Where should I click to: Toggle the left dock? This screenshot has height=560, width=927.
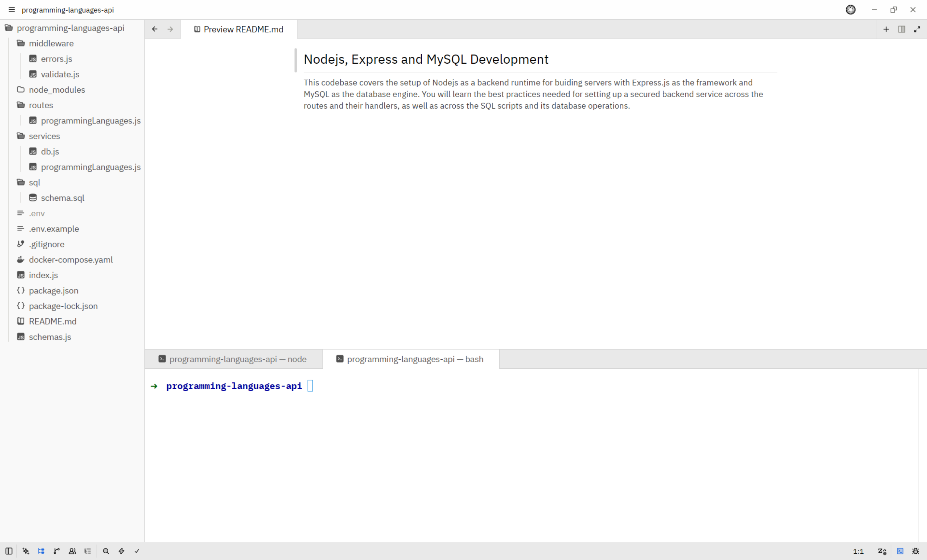click(x=9, y=551)
